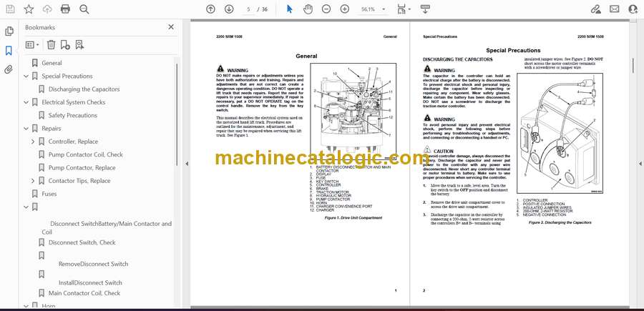Open the account profile icon
This screenshot has height=311, width=644.
tap(633, 9)
